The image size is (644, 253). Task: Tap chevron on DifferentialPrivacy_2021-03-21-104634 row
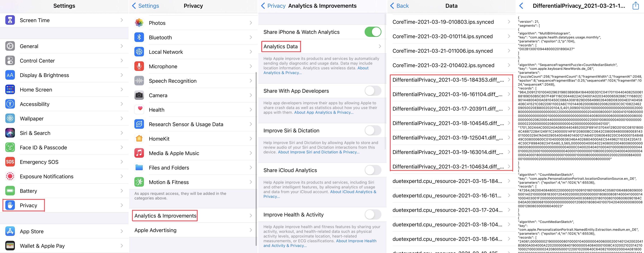(509, 166)
